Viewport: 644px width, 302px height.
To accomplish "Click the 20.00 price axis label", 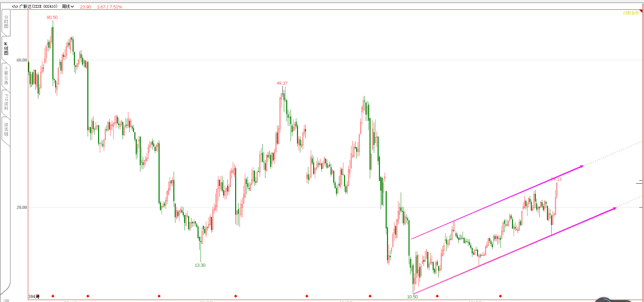I will [22, 207].
